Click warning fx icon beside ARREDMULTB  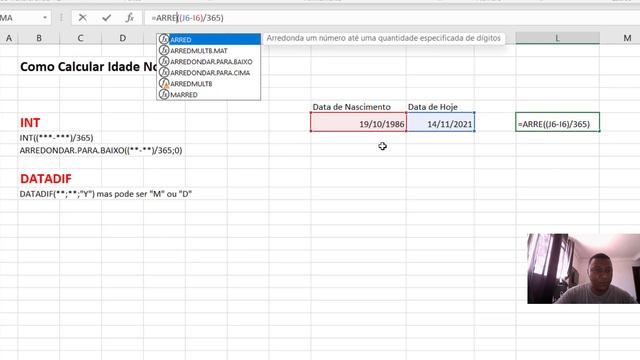coord(164,84)
